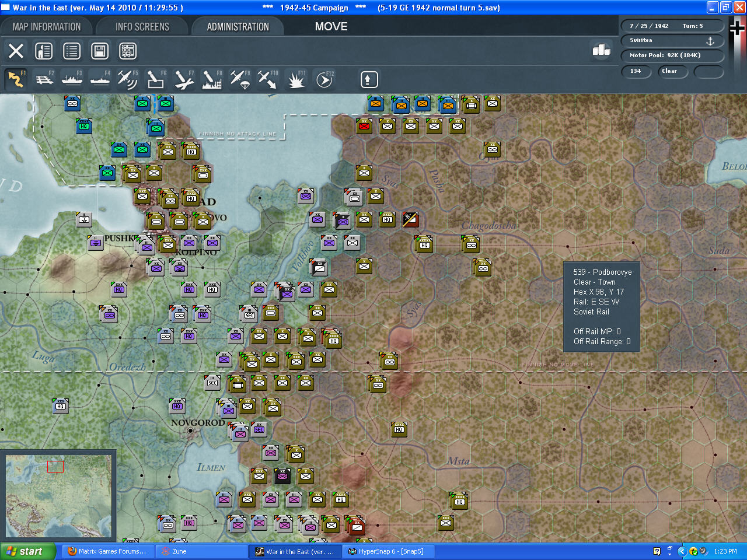The image size is (747, 560).
Task: Select the F2 rail mode icon
Action: click(44, 79)
